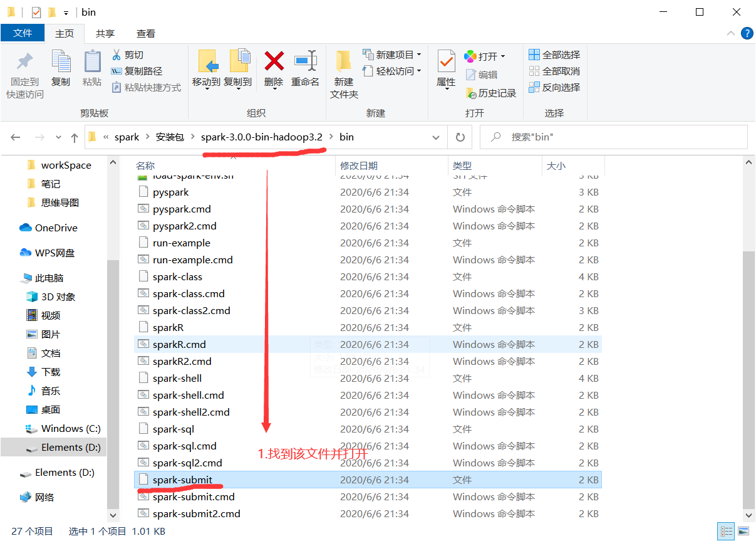Image resolution: width=756 pixels, height=541 pixels.
Task: Switch to the Share tab
Action: pyautogui.click(x=105, y=33)
